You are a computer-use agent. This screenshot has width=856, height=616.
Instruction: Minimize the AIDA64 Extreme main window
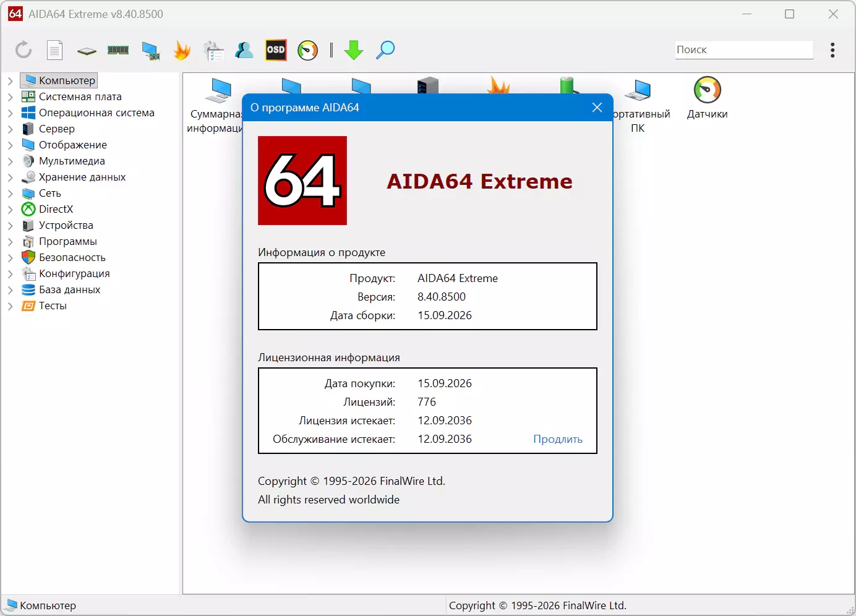point(747,14)
